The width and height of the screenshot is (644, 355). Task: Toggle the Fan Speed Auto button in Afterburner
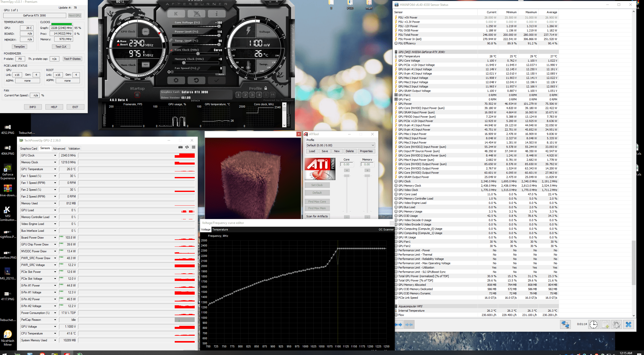click(x=221, y=74)
